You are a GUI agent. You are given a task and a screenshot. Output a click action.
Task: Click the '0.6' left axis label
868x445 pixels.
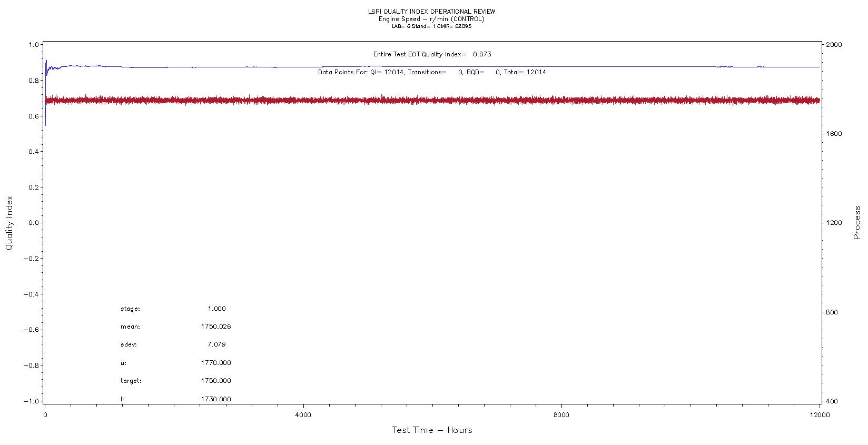(x=34, y=116)
